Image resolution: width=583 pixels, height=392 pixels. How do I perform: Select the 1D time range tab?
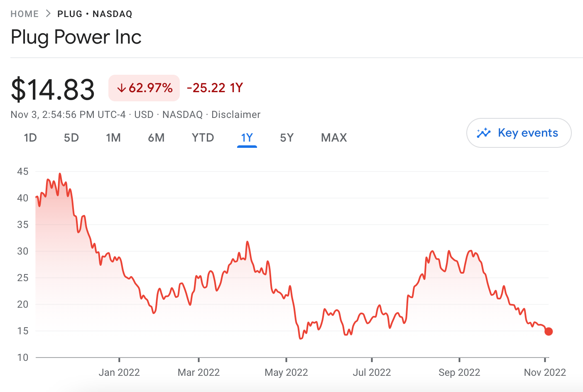(x=30, y=138)
